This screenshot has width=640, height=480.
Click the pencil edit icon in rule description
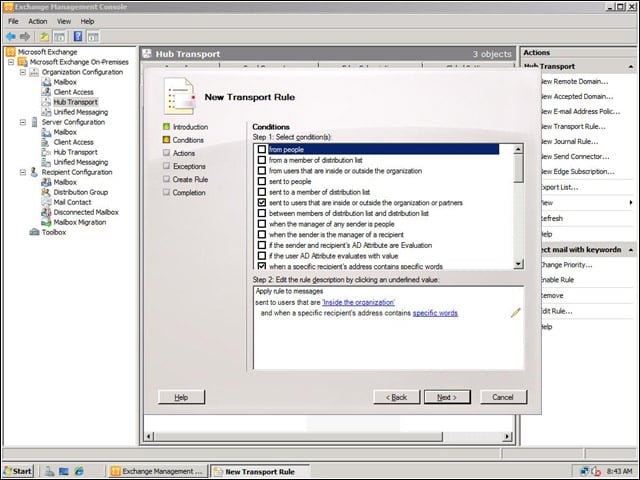point(516,313)
